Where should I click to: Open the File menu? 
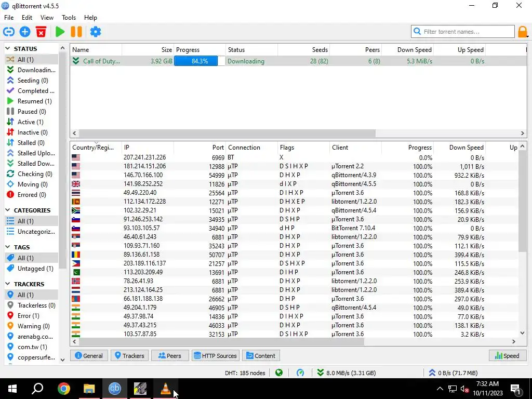(9, 18)
